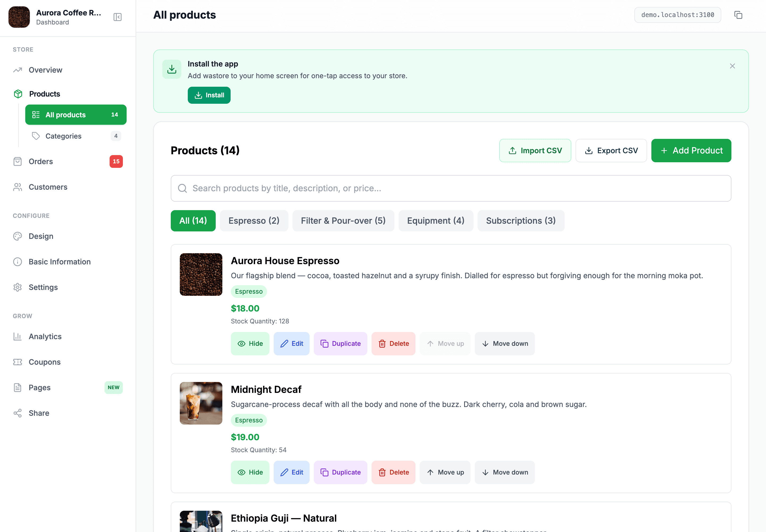Dismiss the Install the app banner
The width and height of the screenshot is (766, 532).
point(732,66)
